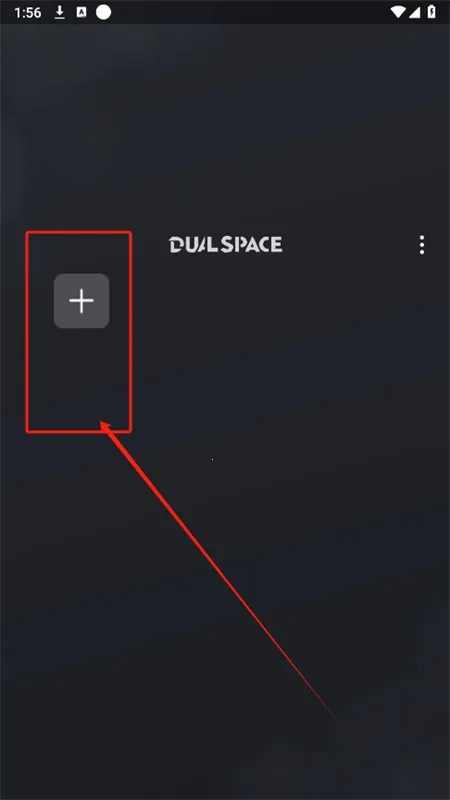Open the three-dot overflow menu
This screenshot has width=450, height=800.
point(421,245)
